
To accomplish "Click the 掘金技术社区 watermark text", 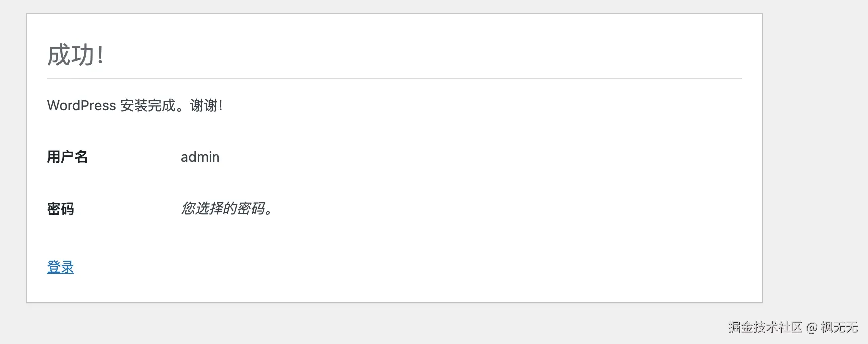I will click(x=765, y=327).
